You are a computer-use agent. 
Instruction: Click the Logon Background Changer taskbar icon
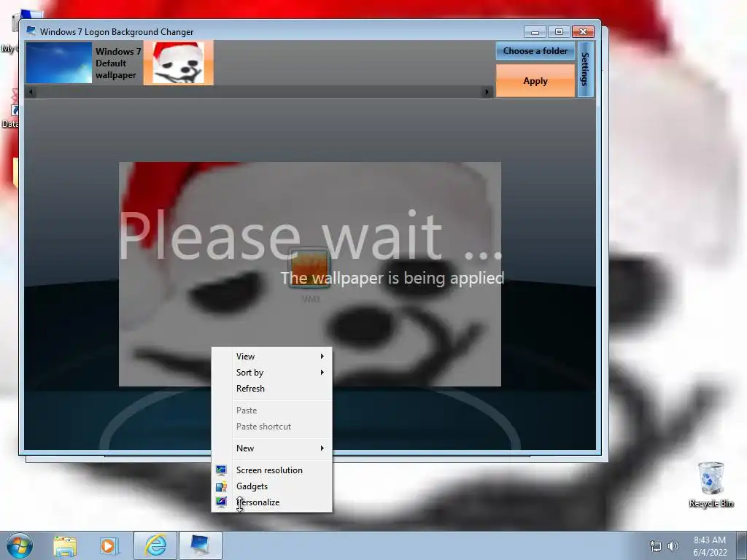coord(200,545)
